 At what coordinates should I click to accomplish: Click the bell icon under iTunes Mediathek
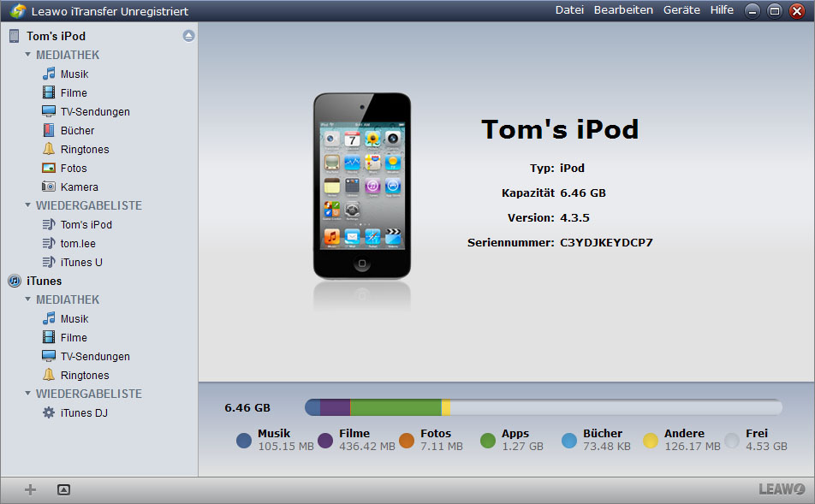tap(49, 375)
